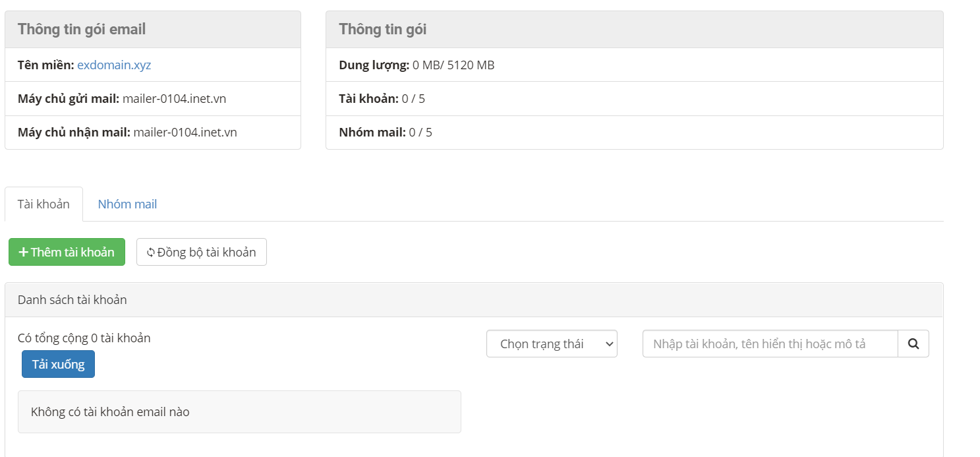Image resolution: width=980 pixels, height=457 pixels.
Task: Click the magnifier search icon button
Action: pyautogui.click(x=913, y=344)
